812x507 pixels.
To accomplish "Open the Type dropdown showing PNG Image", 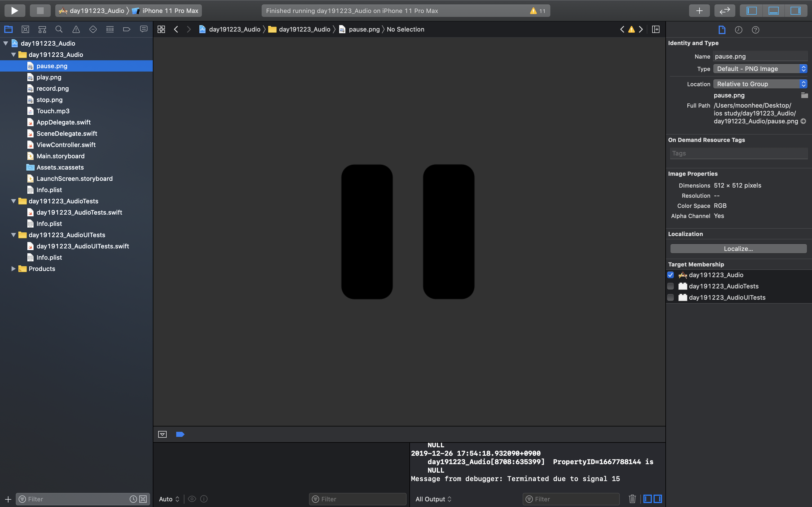I will pos(760,69).
